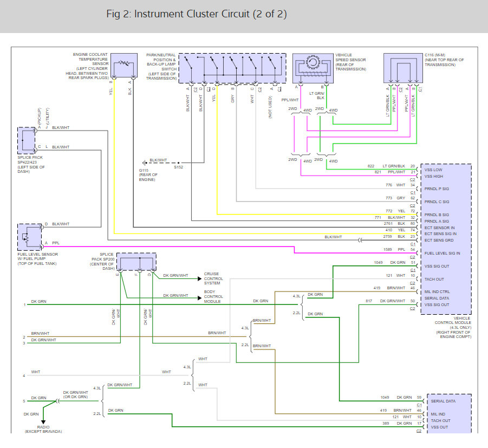Select the 'G115 (REAR OF ENGINE)' label

point(148,175)
